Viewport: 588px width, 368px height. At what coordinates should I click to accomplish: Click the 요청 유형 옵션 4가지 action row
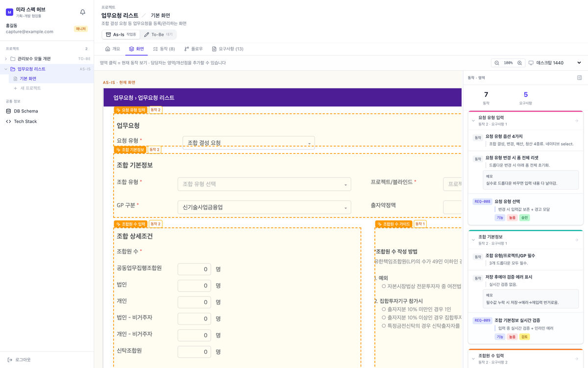(526, 139)
